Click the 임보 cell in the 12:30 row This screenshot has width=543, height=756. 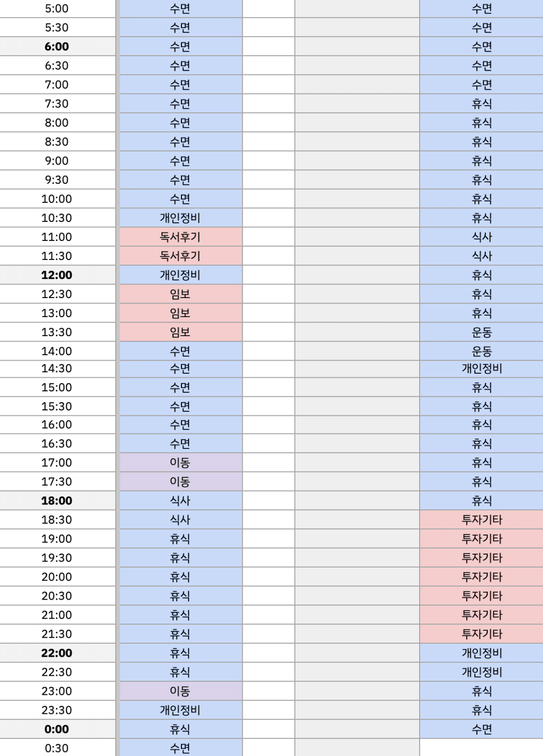[180, 294]
